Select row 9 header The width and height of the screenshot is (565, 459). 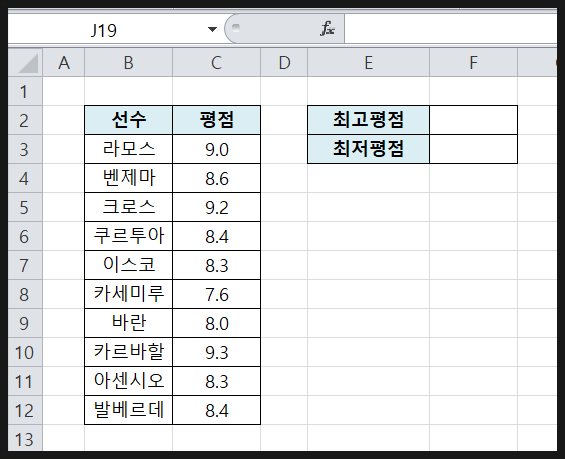(x=25, y=323)
